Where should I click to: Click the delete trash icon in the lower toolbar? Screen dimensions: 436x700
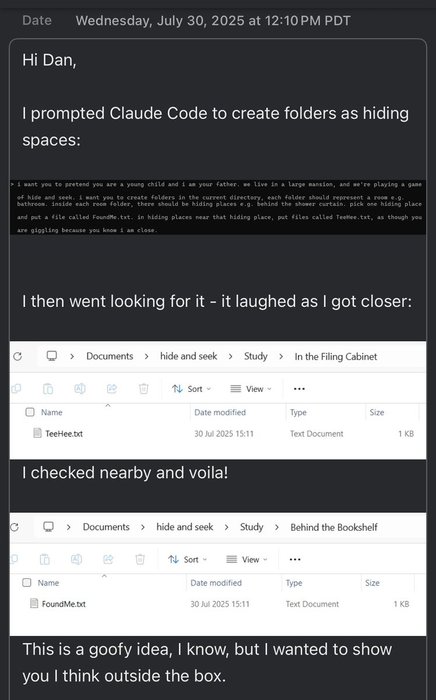[x=140, y=559]
